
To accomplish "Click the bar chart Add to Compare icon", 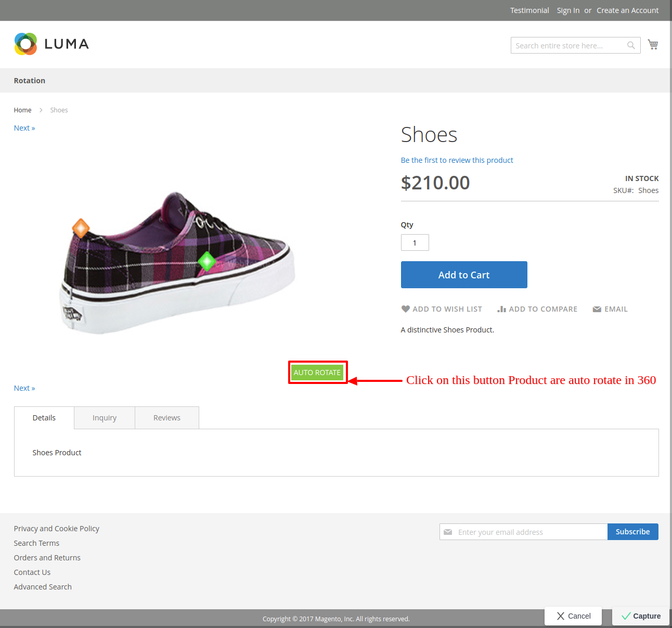I will coord(501,309).
